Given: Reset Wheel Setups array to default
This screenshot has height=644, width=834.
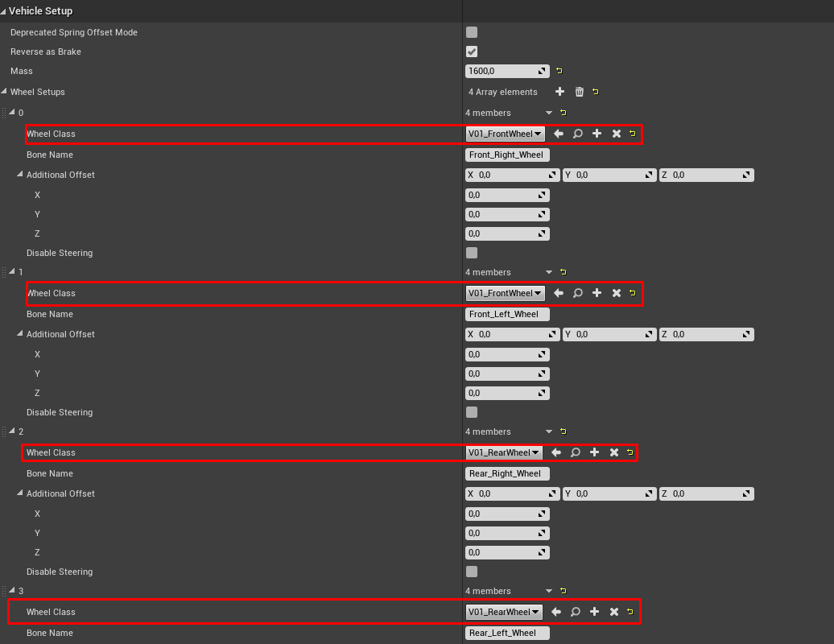Looking at the screenshot, I should [595, 92].
